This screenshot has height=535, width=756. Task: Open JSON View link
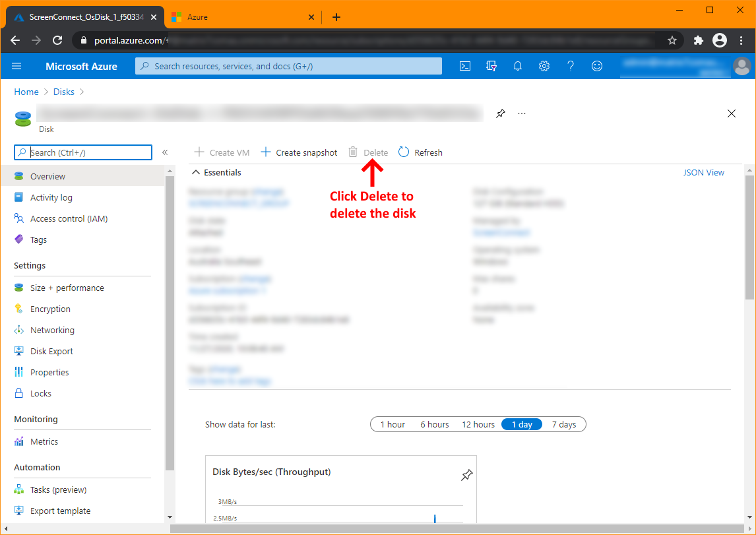pyautogui.click(x=703, y=173)
